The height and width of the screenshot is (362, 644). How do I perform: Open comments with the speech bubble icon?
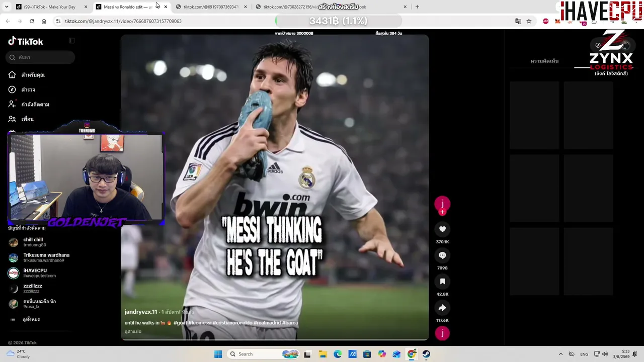click(442, 255)
